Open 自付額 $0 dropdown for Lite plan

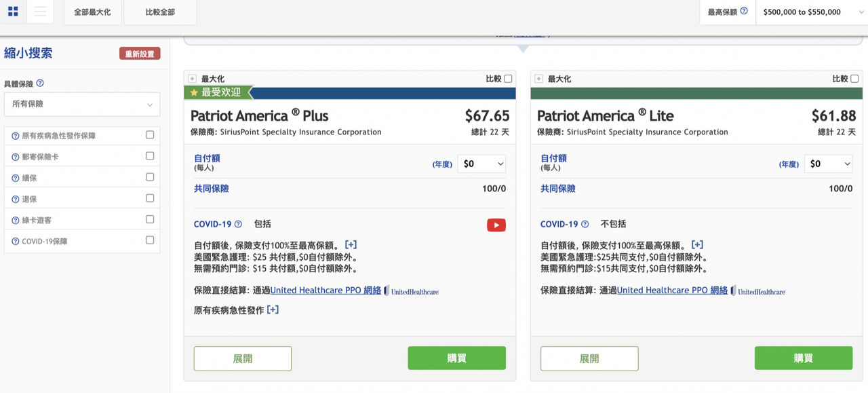coord(829,164)
